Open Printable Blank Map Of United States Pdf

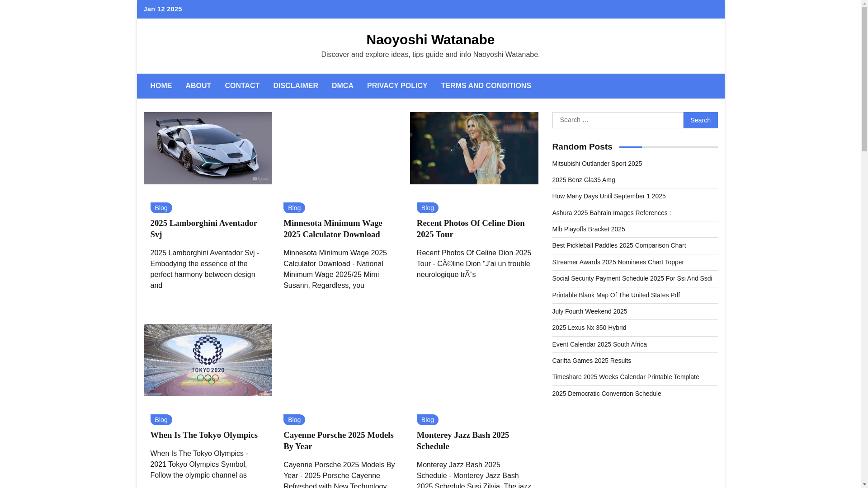pyautogui.click(x=616, y=295)
